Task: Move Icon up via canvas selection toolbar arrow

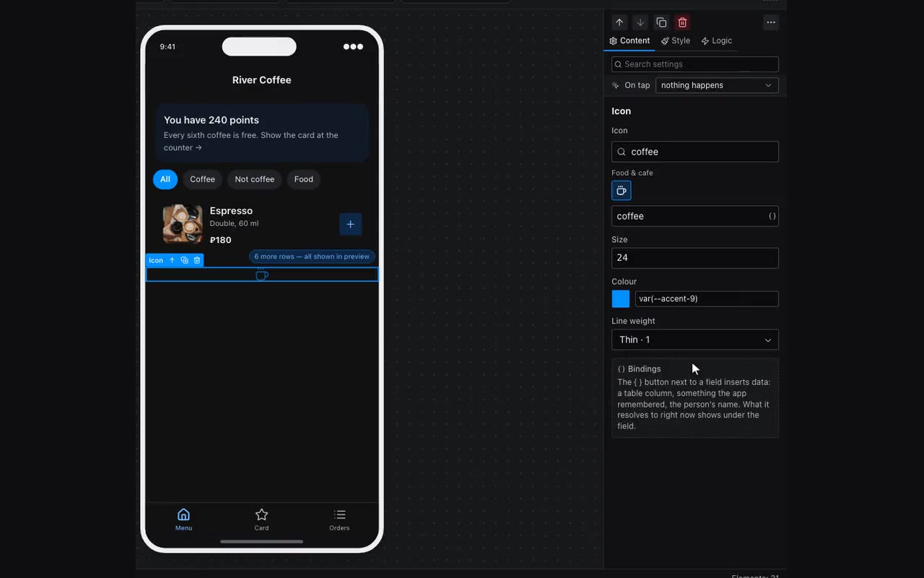Action: point(172,260)
